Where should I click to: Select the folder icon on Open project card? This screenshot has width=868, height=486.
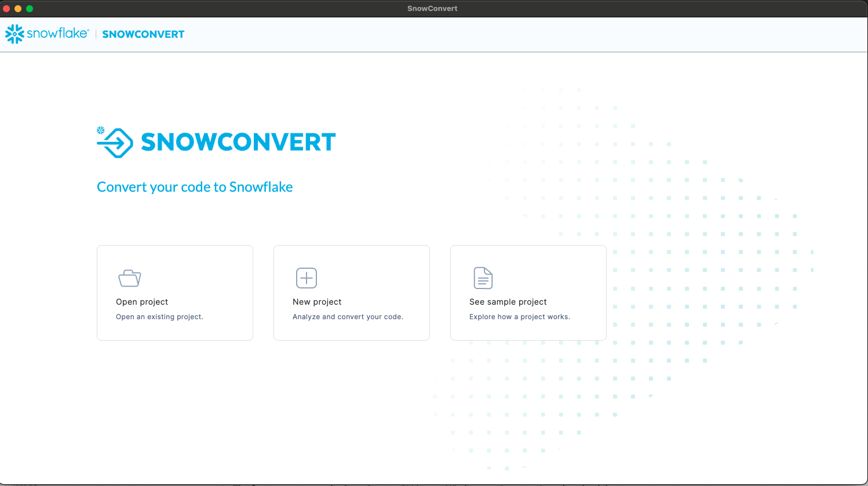(x=129, y=277)
